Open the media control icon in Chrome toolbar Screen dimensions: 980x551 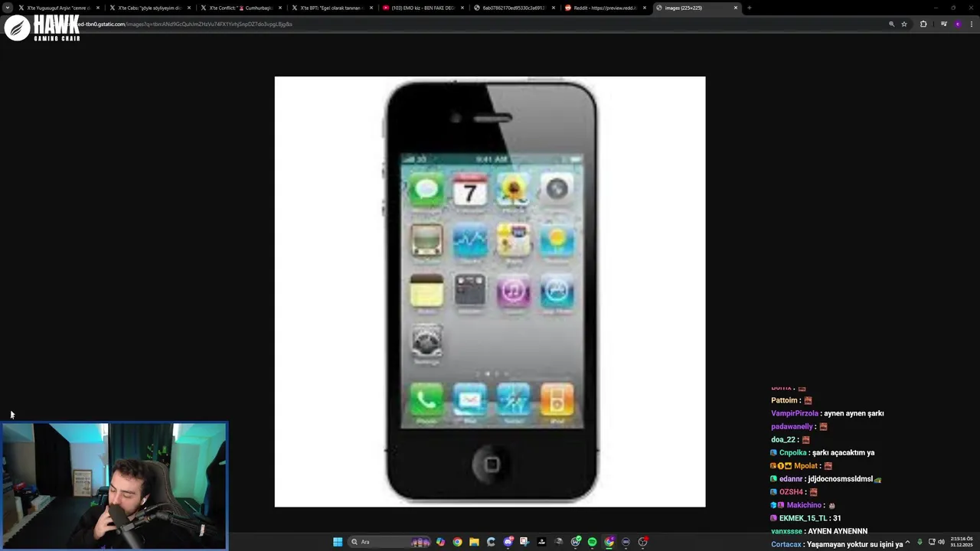[944, 24]
